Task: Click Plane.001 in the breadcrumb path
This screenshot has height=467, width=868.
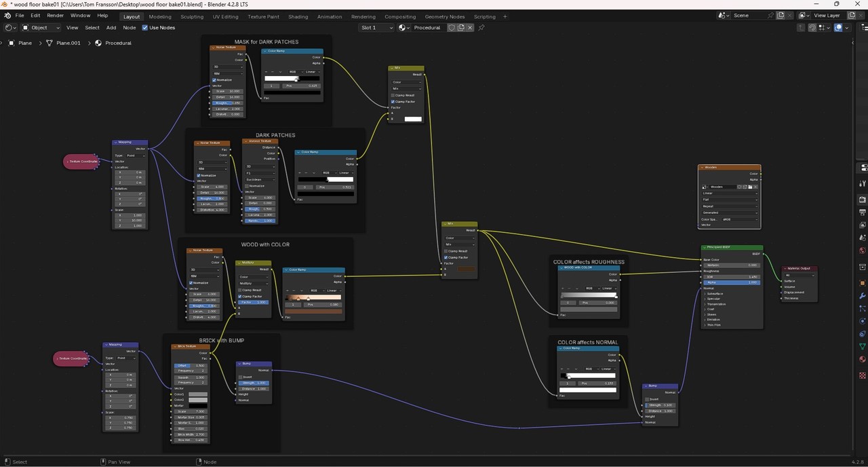Action: (x=68, y=43)
